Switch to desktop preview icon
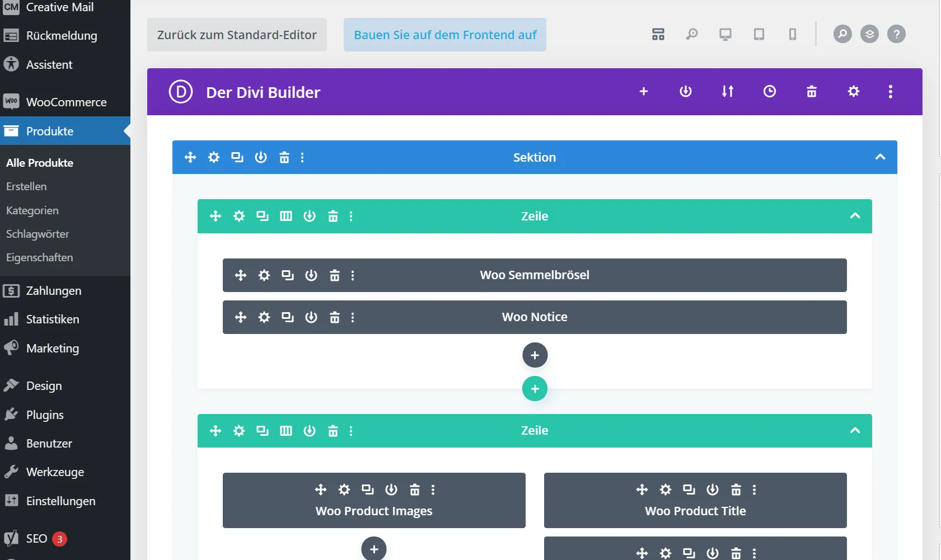 click(x=725, y=35)
